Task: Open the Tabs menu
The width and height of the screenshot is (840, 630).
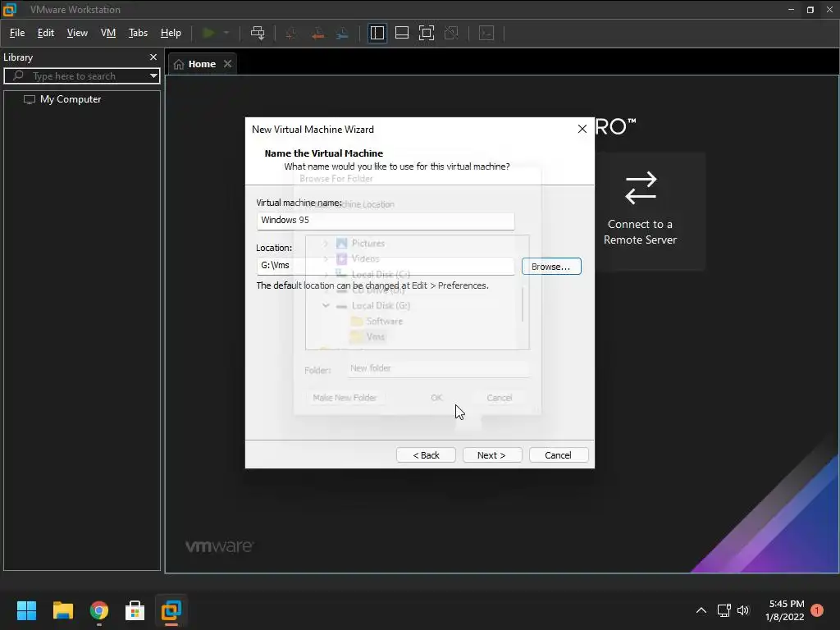Action: coord(138,33)
